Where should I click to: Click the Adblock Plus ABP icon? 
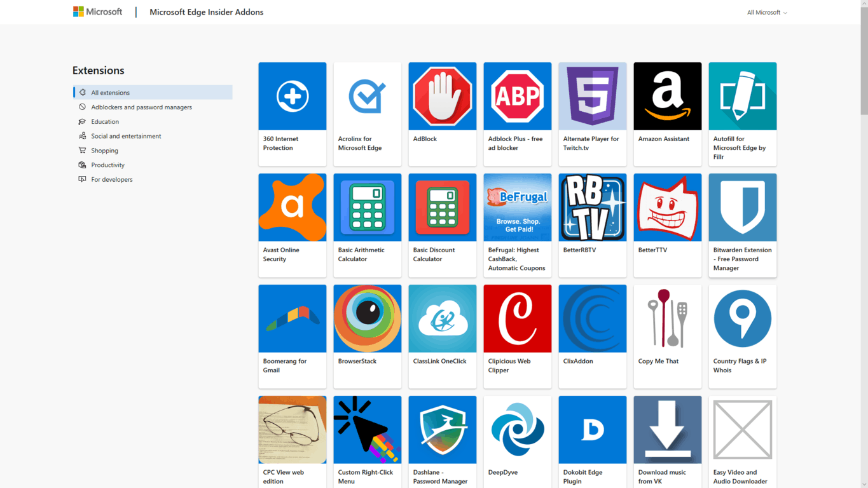tap(517, 97)
